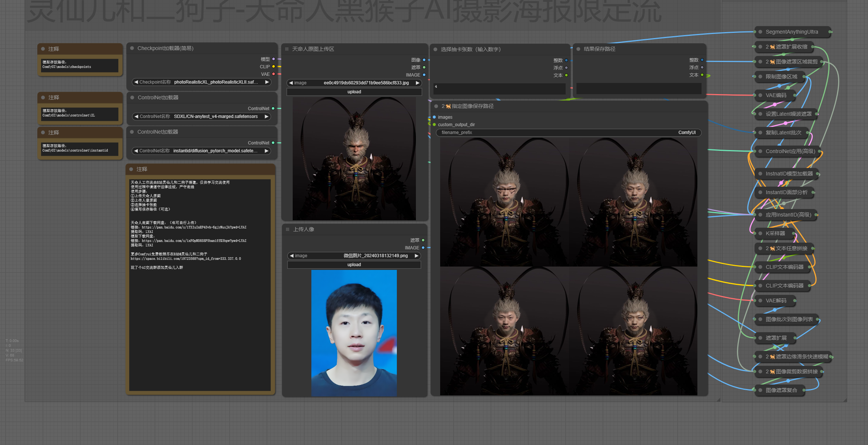Screen dimensions: 868x445
Task: Click 遮罩 output socket in 上传人像
Action: click(x=423, y=240)
